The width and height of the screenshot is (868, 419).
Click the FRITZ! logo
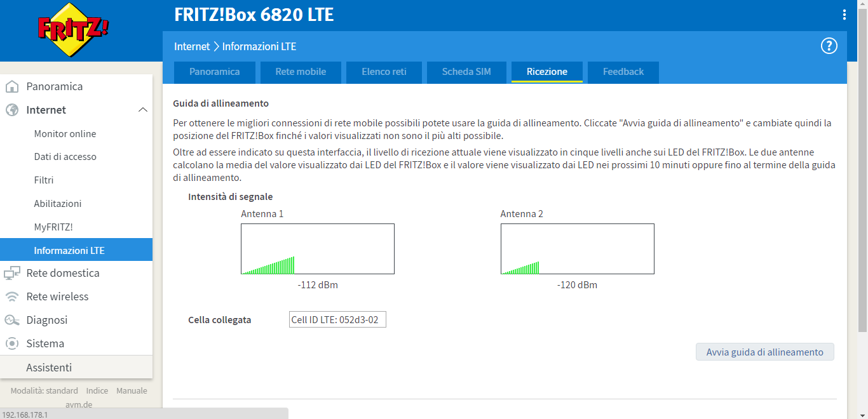tap(73, 30)
